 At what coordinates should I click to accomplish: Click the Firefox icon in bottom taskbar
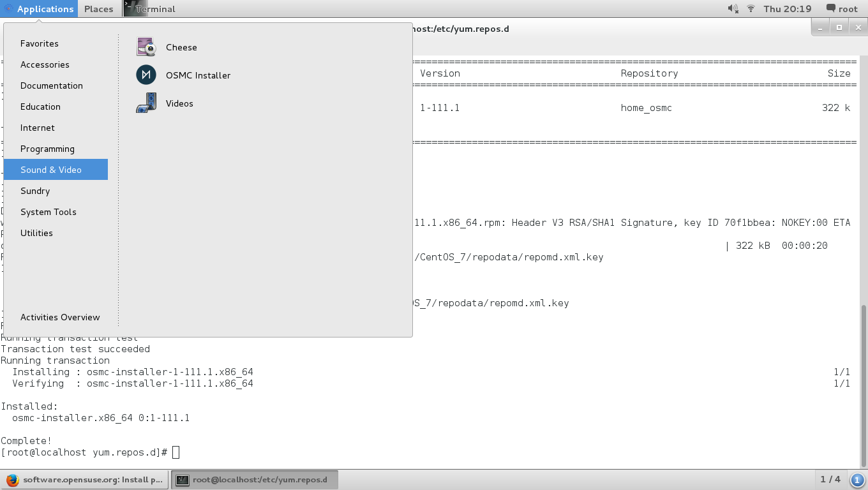(12, 480)
